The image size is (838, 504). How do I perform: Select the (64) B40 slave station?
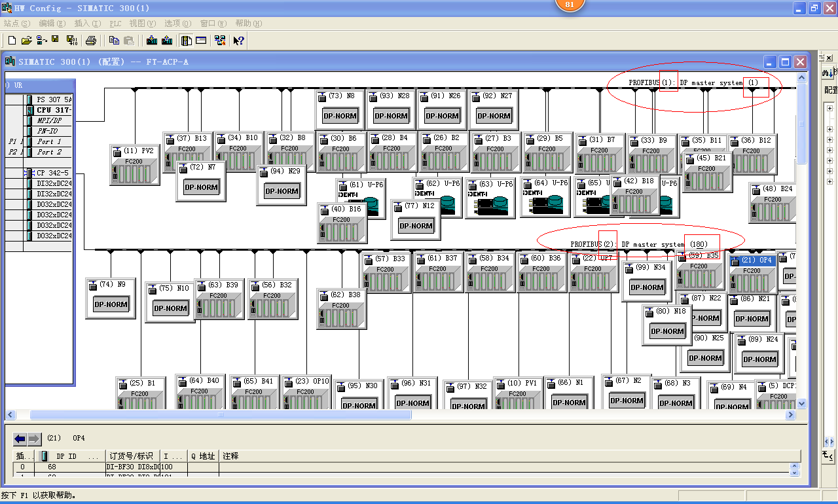[x=200, y=393]
